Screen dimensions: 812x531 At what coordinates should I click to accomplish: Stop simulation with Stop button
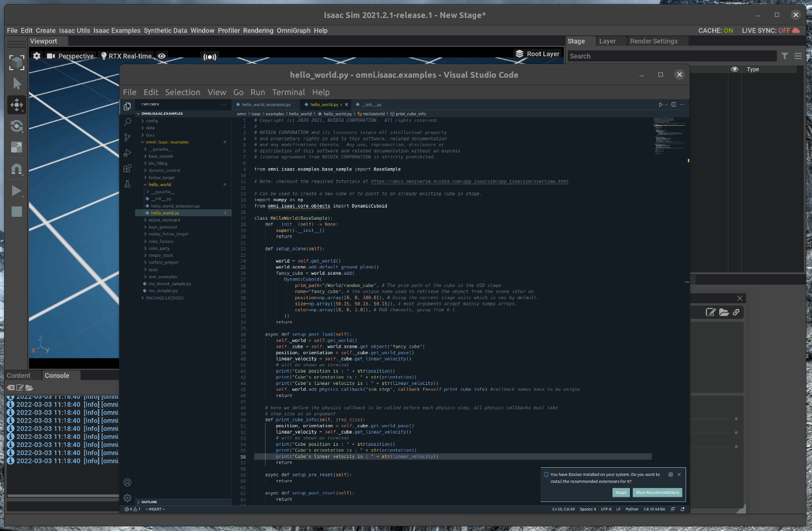coord(17,212)
